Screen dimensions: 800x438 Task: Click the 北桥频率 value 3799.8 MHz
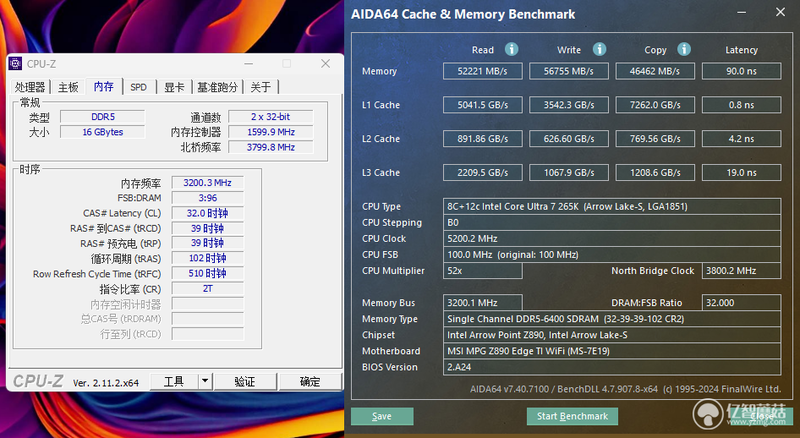[x=270, y=147]
